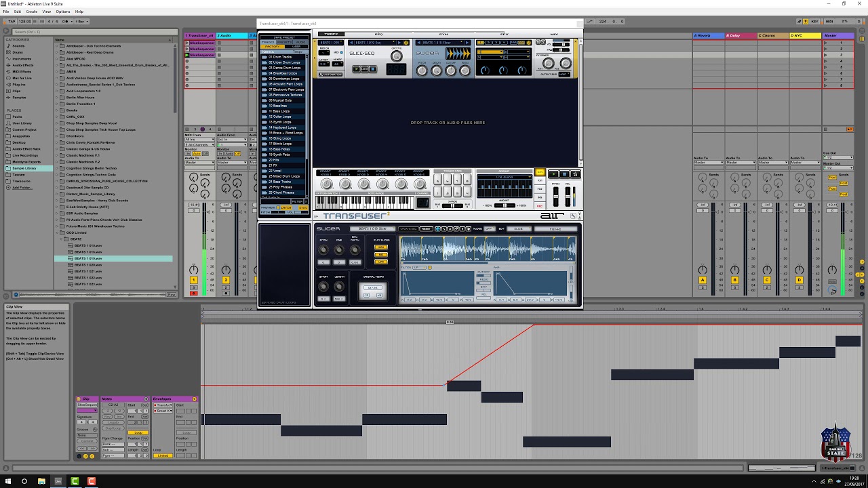Click Transfuser master play button

[554, 174]
